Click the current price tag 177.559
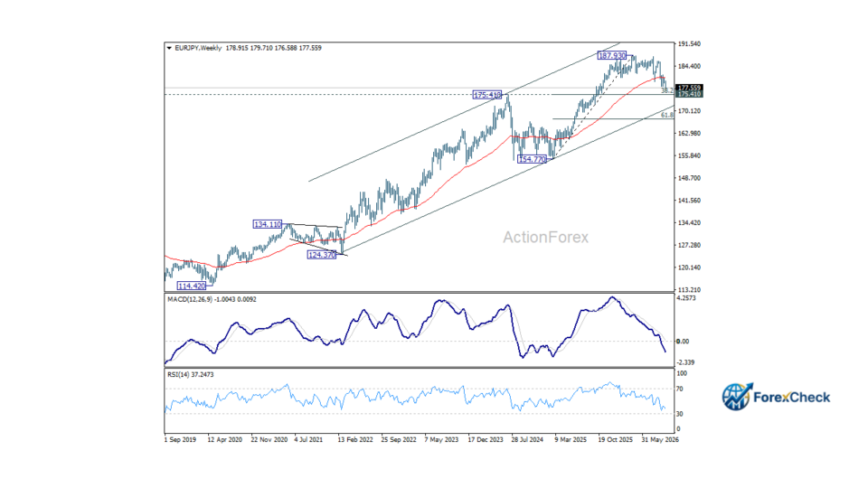Image resolution: width=868 pixels, height=488 pixels. point(690,88)
